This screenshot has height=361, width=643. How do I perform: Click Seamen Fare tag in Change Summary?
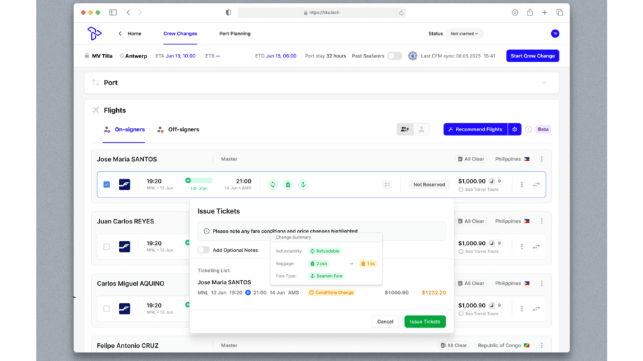(x=326, y=276)
